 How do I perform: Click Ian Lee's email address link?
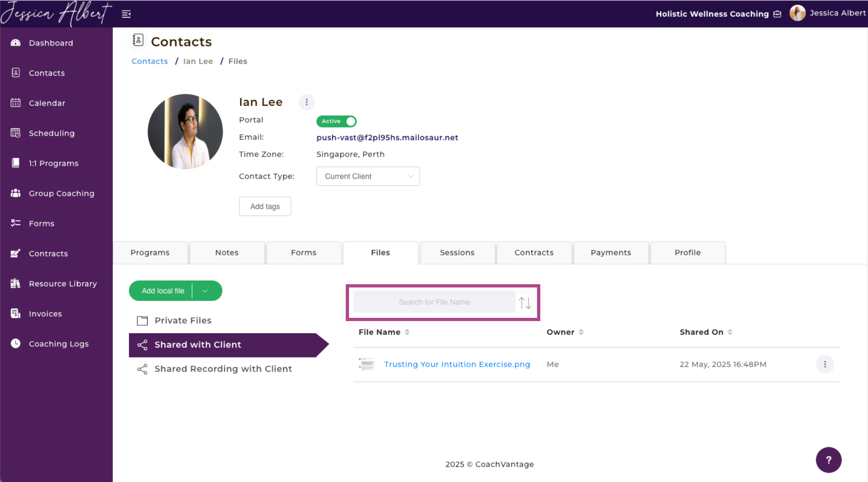click(x=387, y=138)
